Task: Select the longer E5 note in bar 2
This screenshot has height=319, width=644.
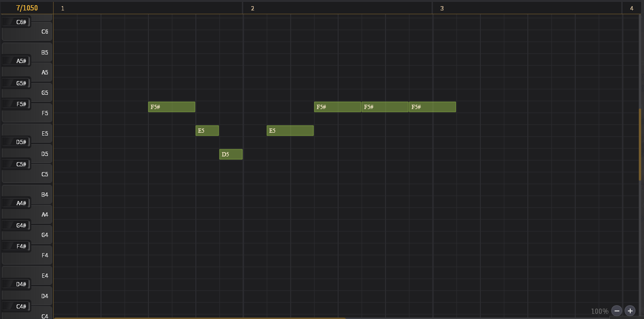Action: pos(290,131)
